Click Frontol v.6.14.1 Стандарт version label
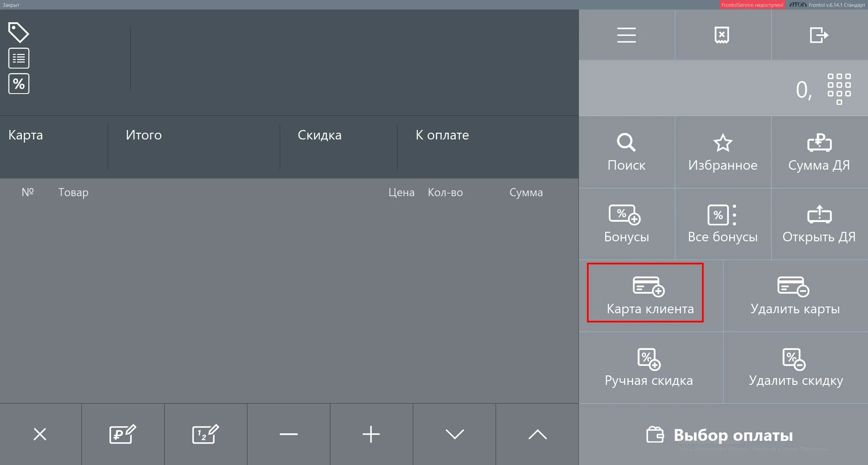The height and width of the screenshot is (465, 868). pyautogui.click(x=837, y=5)
